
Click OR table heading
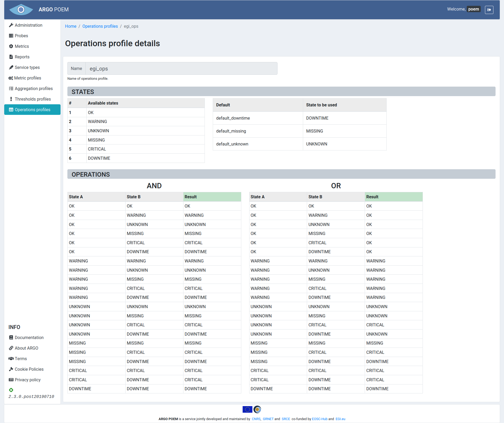(336, 186)
